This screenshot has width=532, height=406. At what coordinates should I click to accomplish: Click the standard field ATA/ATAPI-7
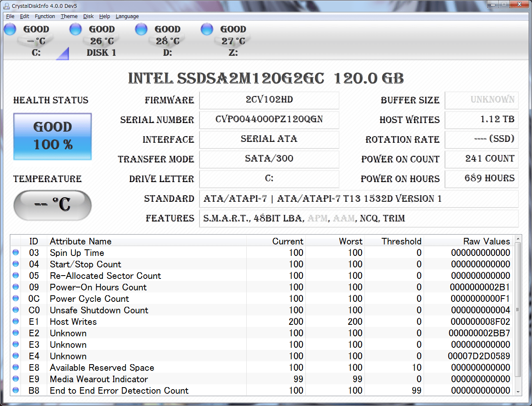pos(359,198)
